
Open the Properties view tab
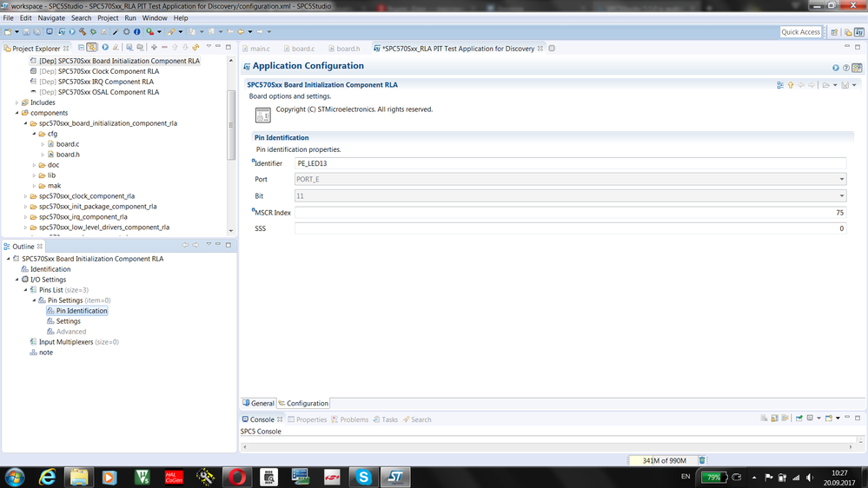pyautogui.click(x=308, y=419)
